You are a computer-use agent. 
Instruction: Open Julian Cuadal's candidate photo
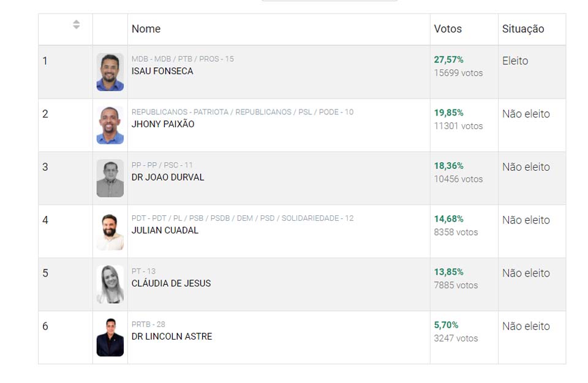(x=110, y=232)
